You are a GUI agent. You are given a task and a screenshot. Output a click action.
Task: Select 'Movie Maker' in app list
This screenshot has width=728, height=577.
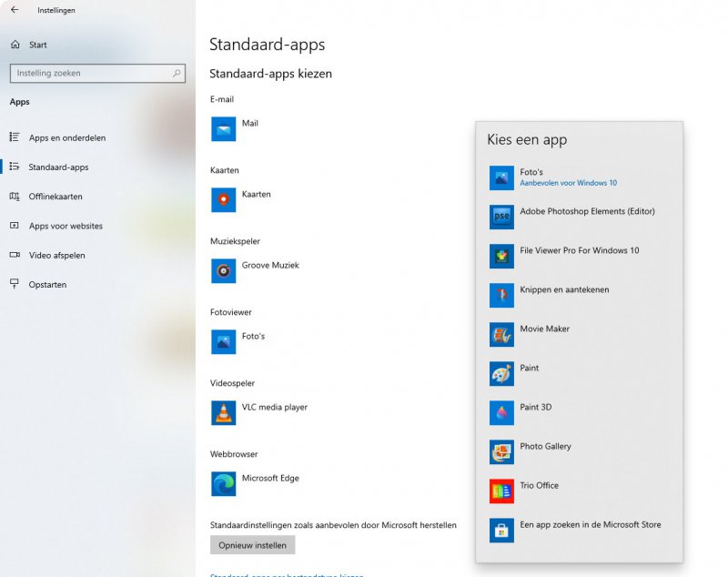(544, 329)
